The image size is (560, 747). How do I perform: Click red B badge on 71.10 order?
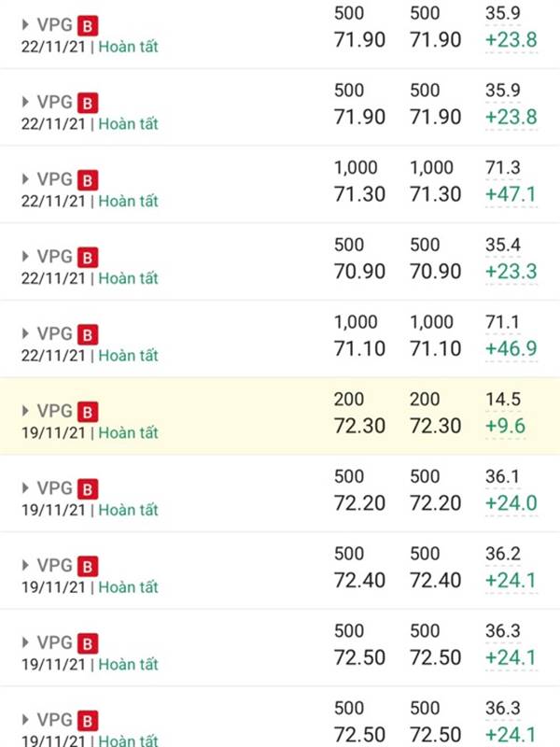tap(88, 334)
